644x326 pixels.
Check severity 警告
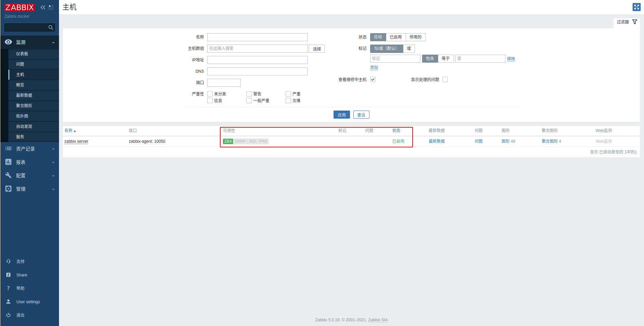[249, 94]
